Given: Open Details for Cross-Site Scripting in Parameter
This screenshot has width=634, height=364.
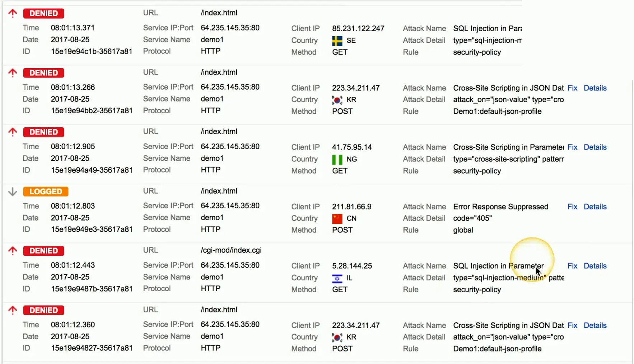Looking at the screenshot, I should [x=595, y=147].
